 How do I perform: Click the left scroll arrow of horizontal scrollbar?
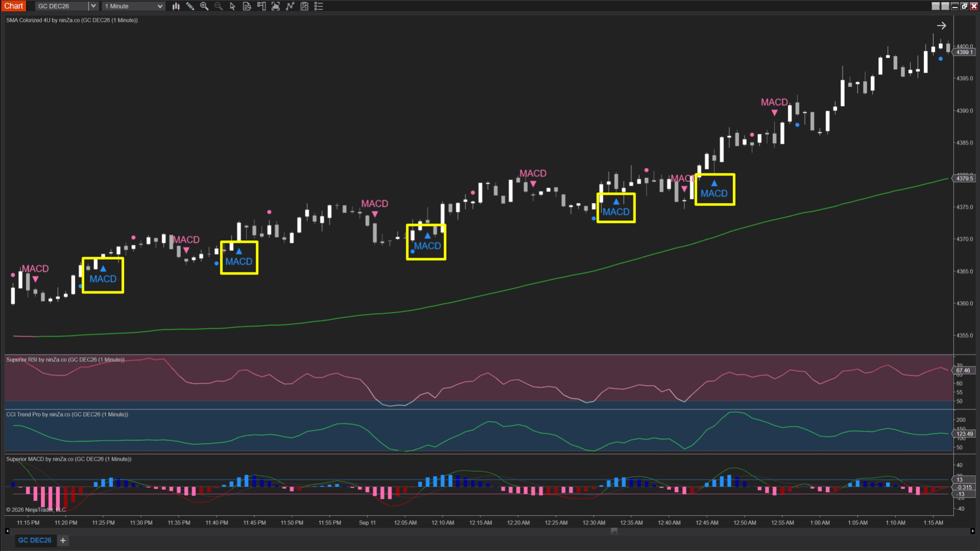click(x=7, y=531)
